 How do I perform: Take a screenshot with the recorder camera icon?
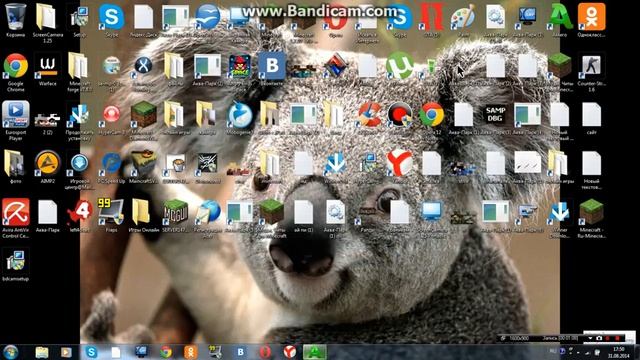[599, 338]
